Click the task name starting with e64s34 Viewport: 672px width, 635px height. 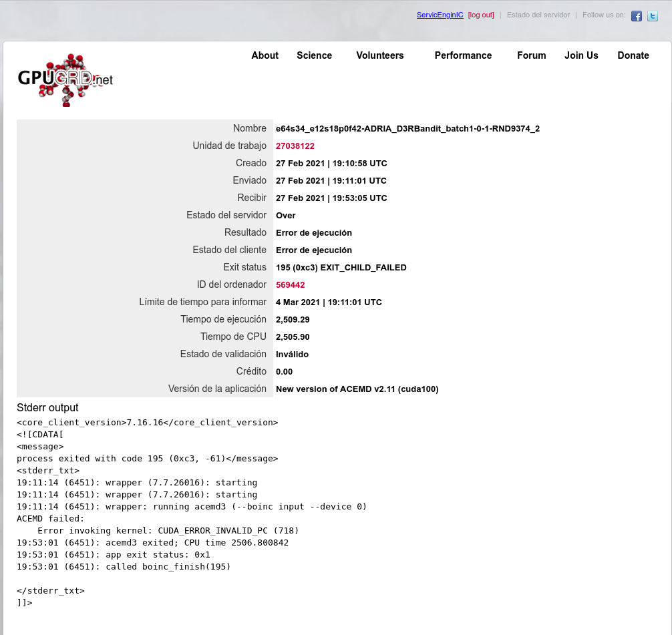407,129
